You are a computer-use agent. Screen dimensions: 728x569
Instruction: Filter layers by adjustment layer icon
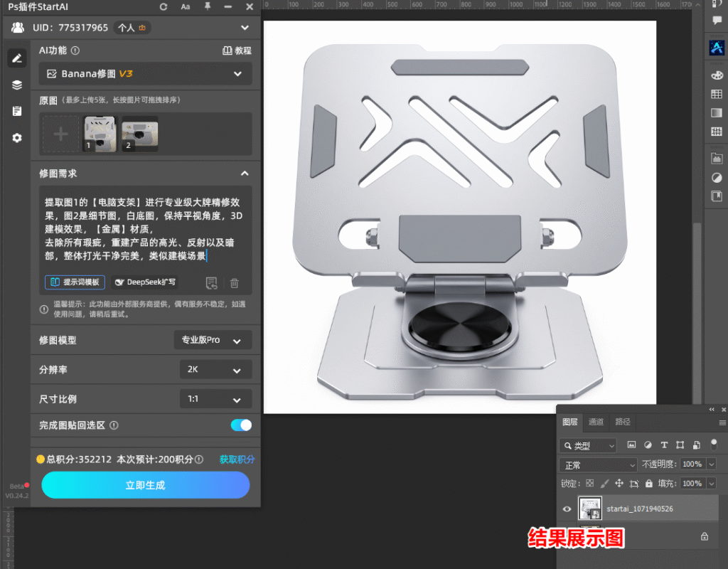[x=648, y=445]
